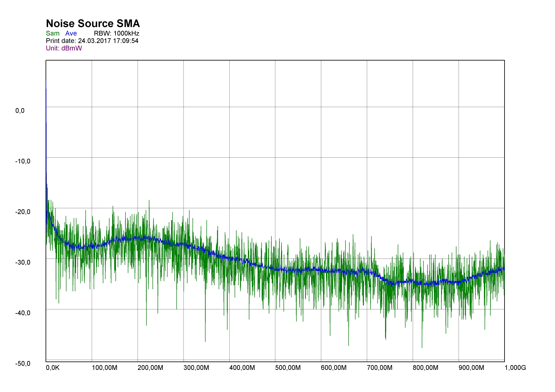Click the 300,00M x-axis label
The image size is (555, 392).
coord(196,368)
